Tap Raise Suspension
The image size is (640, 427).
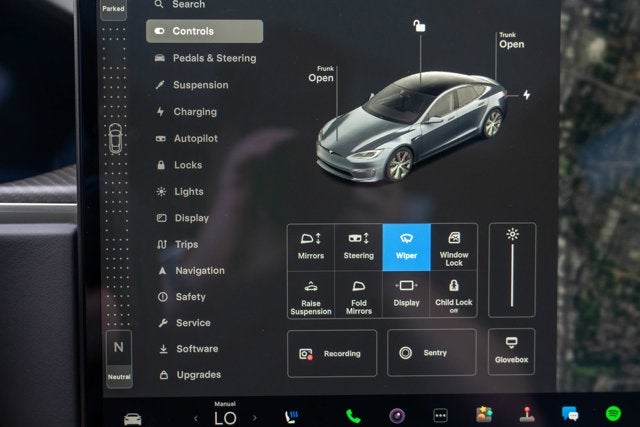pos(311,295)
